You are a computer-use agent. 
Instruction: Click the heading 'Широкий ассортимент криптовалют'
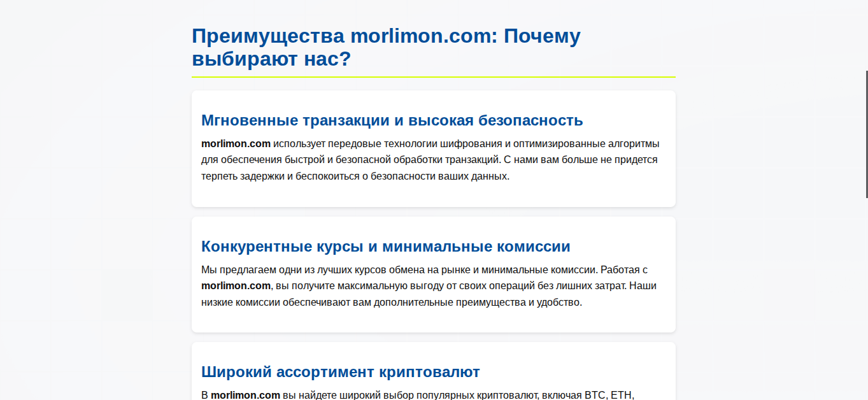click(341, 372)
